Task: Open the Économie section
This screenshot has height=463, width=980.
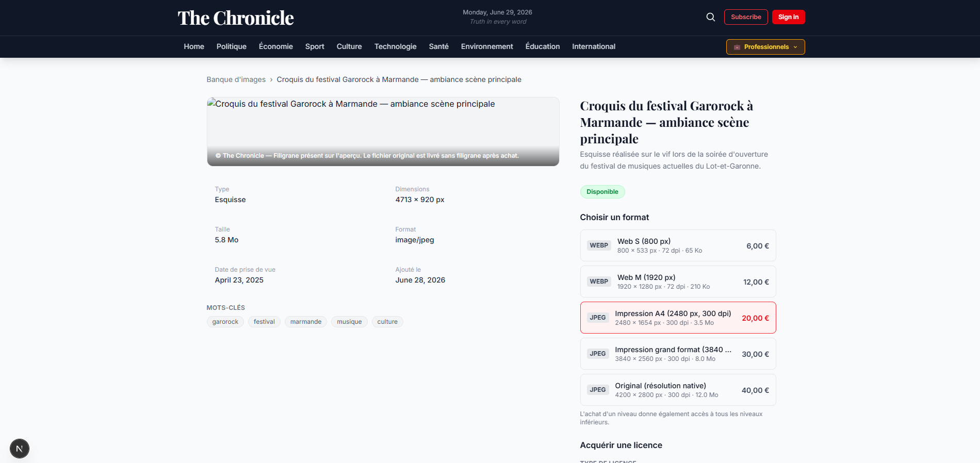Action: coord(276,46)
